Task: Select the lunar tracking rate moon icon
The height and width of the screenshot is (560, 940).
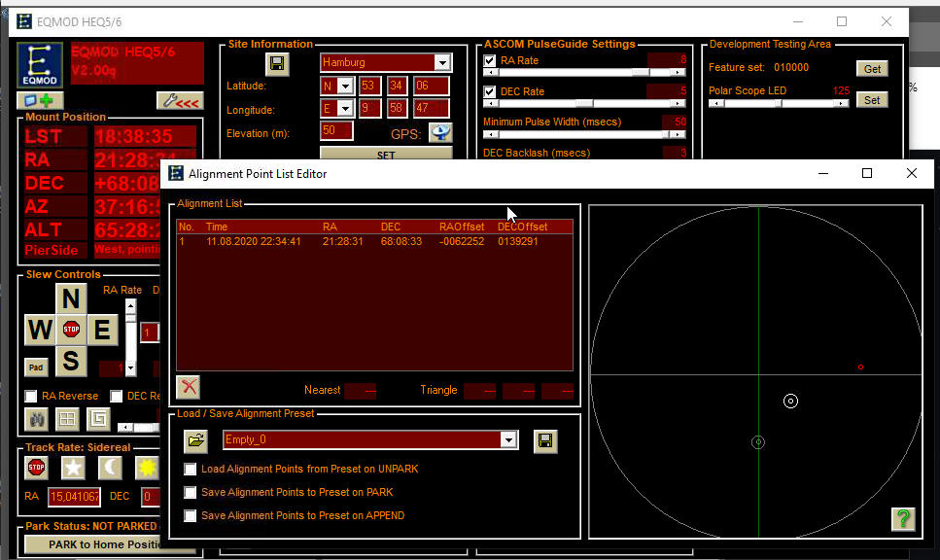Action: (111, 468)
